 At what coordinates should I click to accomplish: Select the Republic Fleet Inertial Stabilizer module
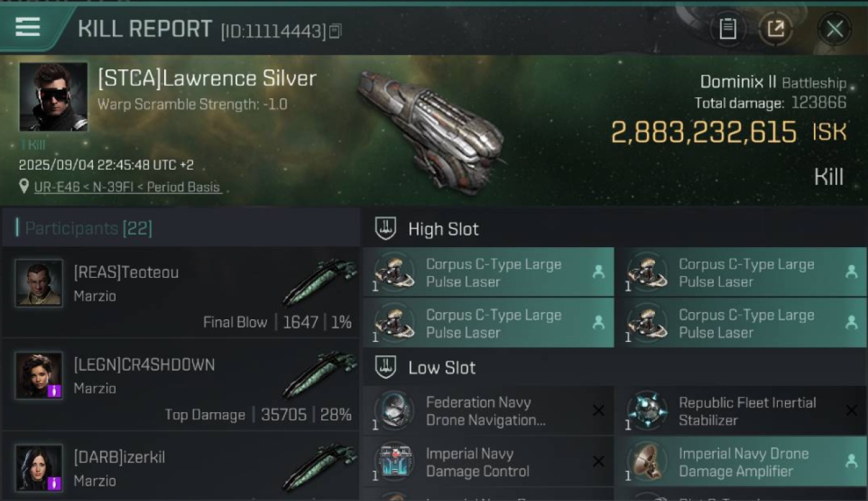[740, 411]
